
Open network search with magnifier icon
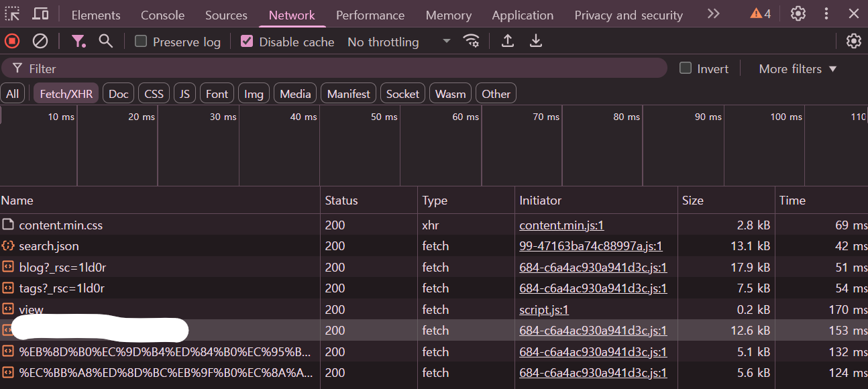105,42
